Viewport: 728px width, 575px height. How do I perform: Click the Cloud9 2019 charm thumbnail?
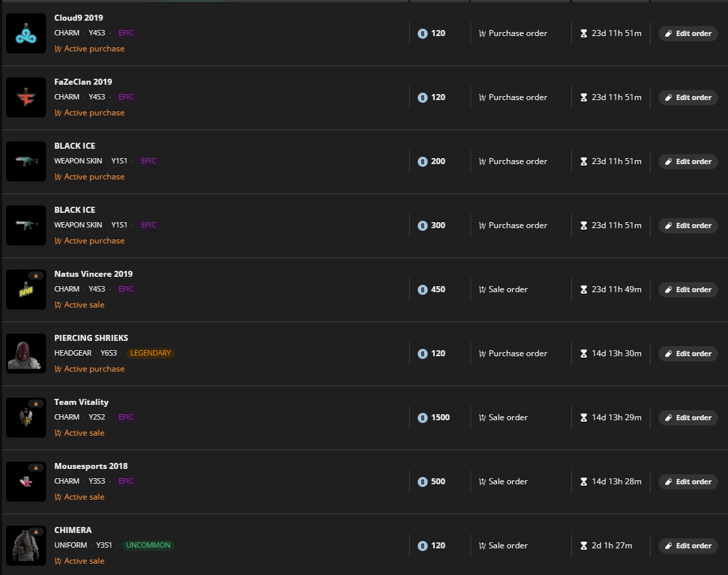pyautogui.click(x=26, y=33)
